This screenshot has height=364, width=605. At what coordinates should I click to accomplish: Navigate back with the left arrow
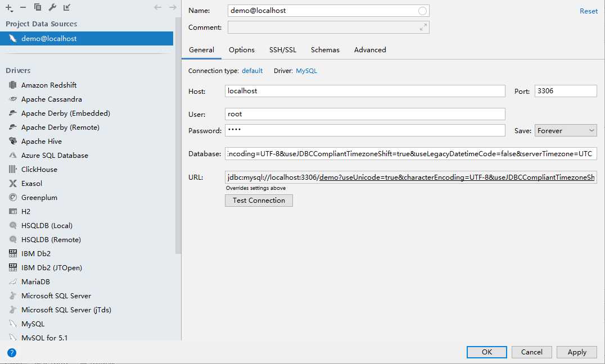(x=158, y=7)
